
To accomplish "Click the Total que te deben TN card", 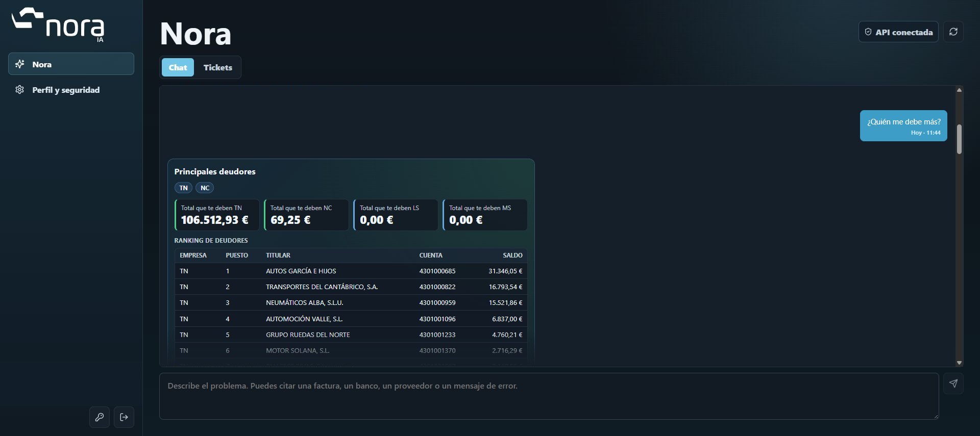I will click(217, 215).
